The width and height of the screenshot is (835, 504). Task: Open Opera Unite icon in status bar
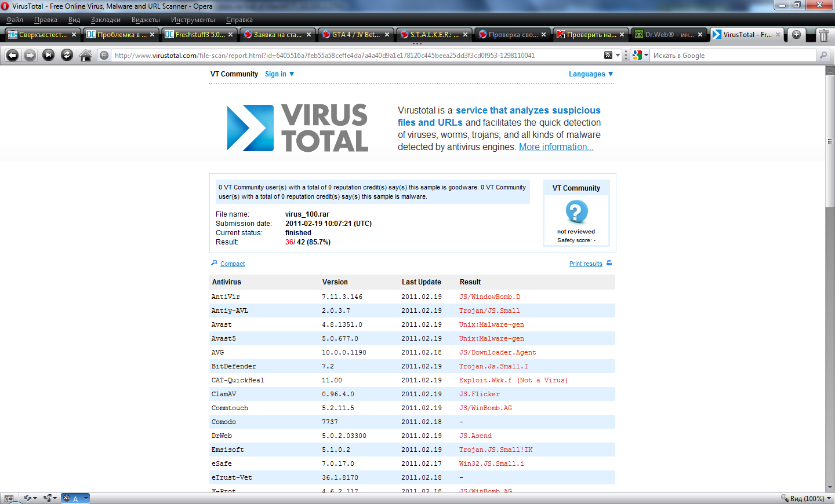48,498
